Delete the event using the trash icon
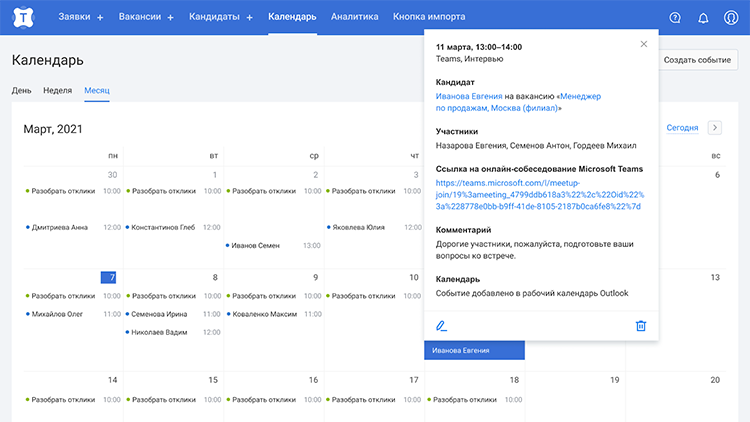 tap(641, 325)
